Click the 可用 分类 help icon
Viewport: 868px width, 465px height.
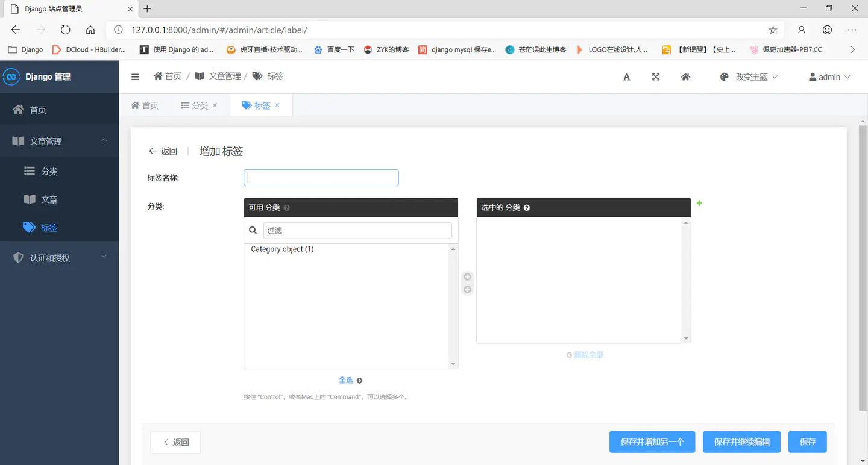[287, 208]
